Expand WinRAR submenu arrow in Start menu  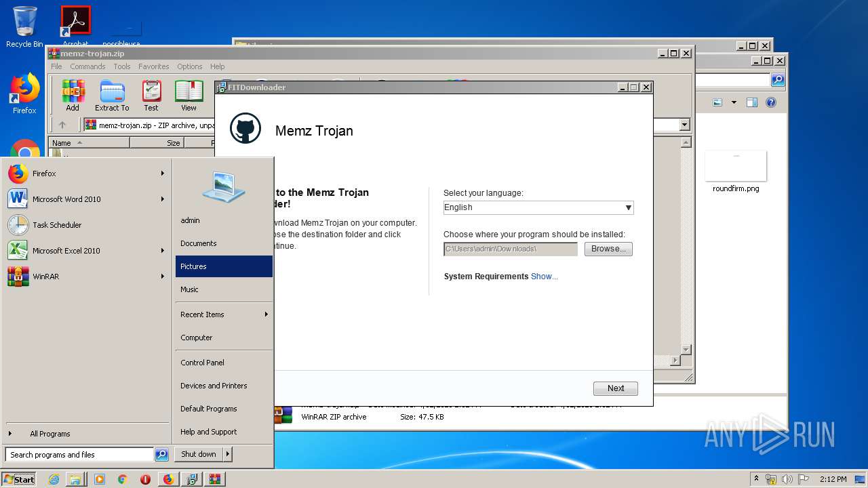tap(163, 277)
